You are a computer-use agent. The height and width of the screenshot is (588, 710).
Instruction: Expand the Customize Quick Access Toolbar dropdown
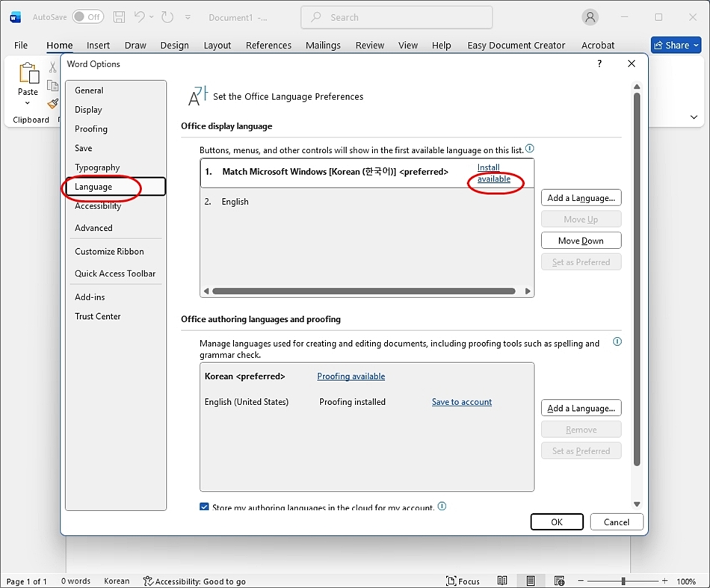point(188,16)
